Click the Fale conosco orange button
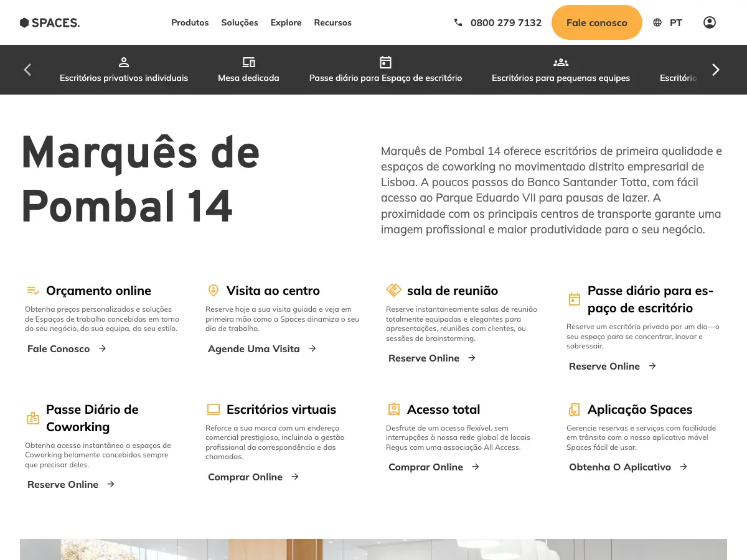This screenshot has width=747, height=560. (596, 22)
